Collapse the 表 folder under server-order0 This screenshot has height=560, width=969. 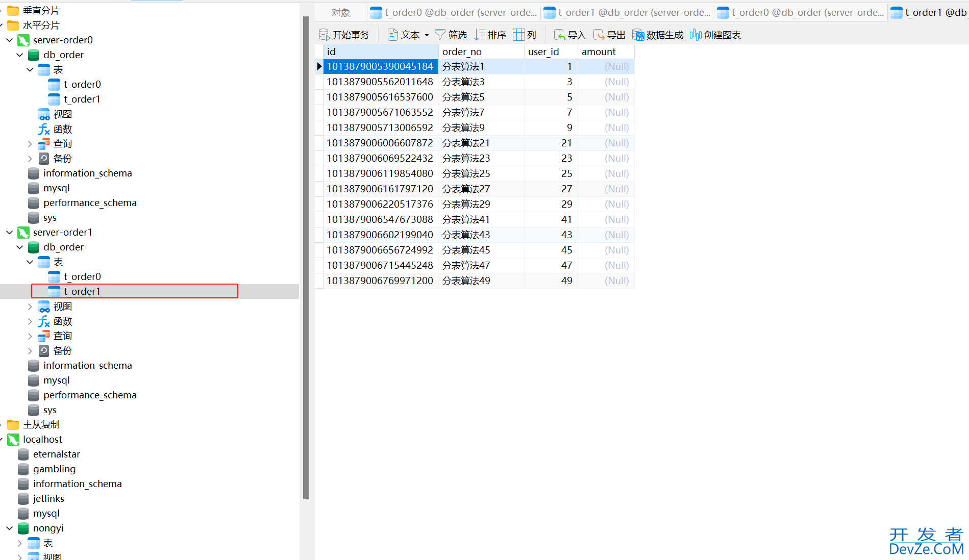(x=30, y=69)
